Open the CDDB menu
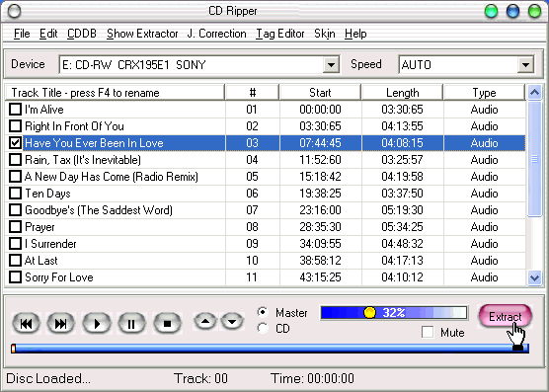Viewport: 549px width, 392px height. [x=82, y=34]
